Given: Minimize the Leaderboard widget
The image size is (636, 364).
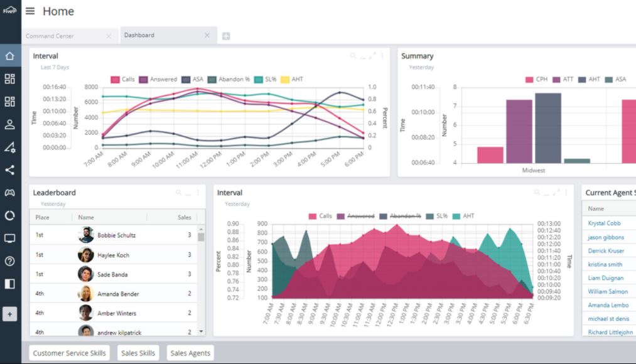Looking at the screenshot, I should [188, 194].
